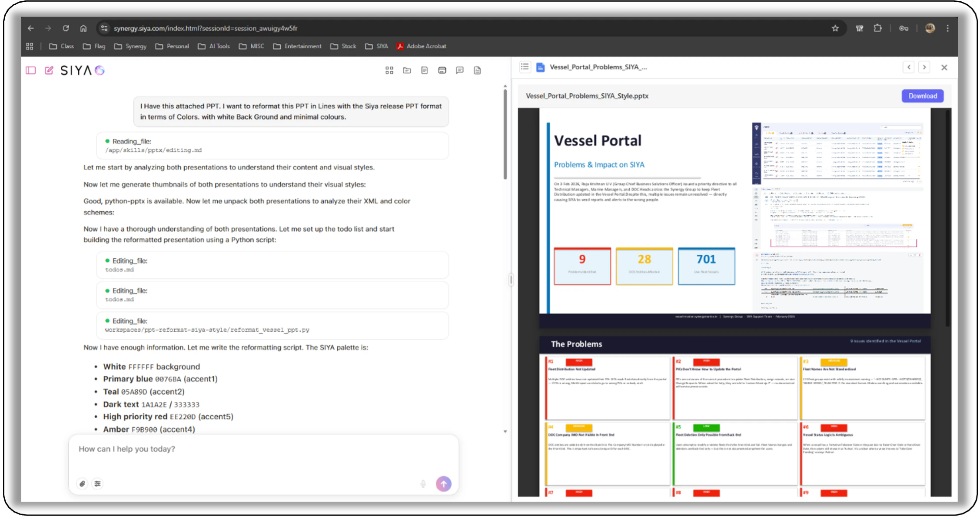Screen dimensions: 980x520
Task: Go to next file with right chevron
Action: click(x=924, y=67)
